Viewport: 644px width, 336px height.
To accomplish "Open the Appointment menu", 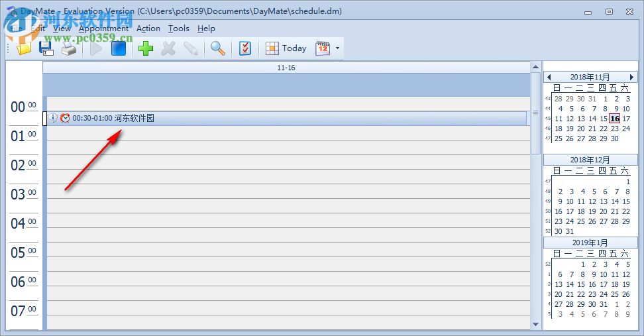I will [x=103, y=28].
